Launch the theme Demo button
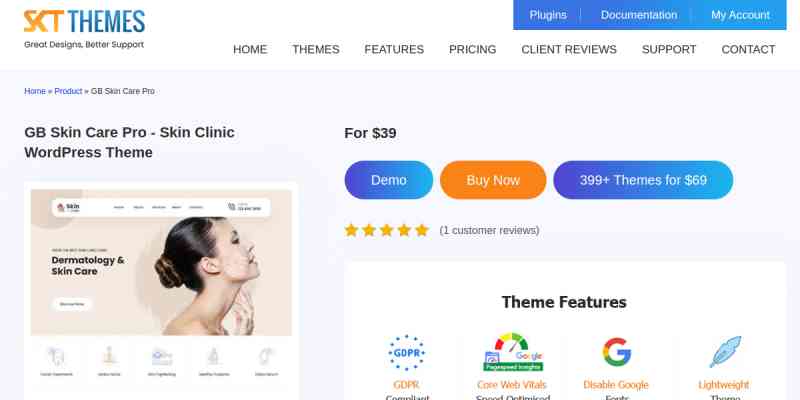800x400 pixels. (389, 180)
